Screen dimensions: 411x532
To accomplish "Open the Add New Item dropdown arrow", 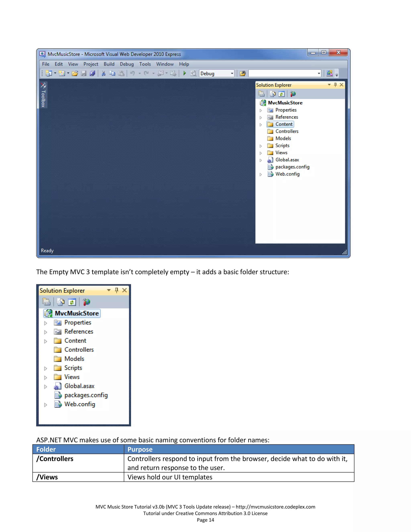I will coord(68,73).
